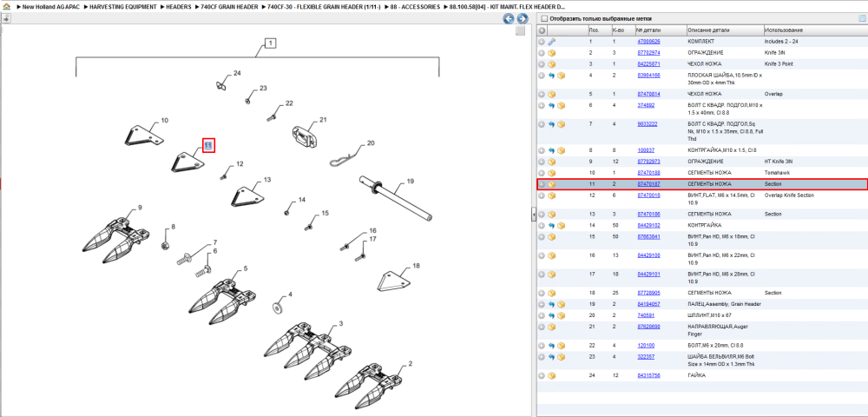This screenshot has width=868, height=417.
Task: Enable 'Отобразить только выбранные метки' checkbox
Action: click(543, 18)
